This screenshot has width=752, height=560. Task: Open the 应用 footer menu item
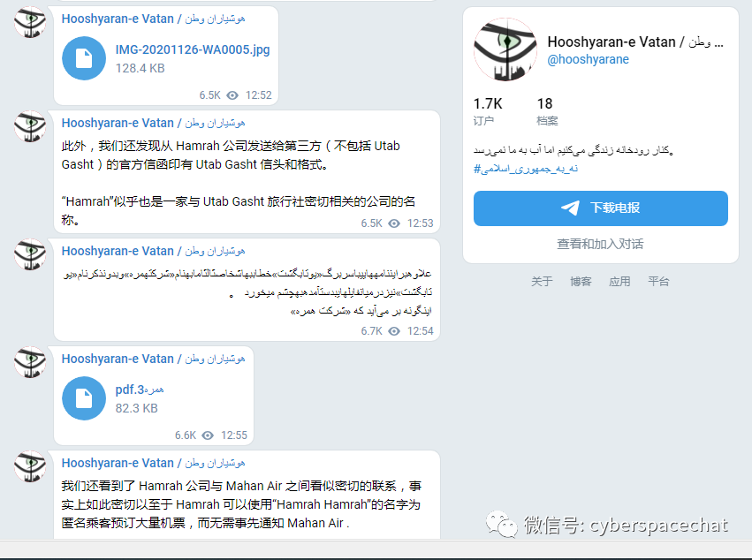(x=619, y=282)
